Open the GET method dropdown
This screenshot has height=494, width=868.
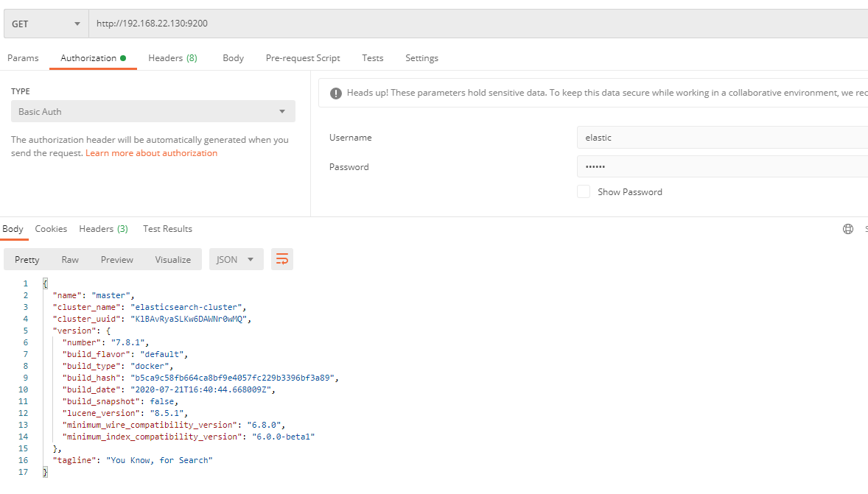tap(46, 24)
